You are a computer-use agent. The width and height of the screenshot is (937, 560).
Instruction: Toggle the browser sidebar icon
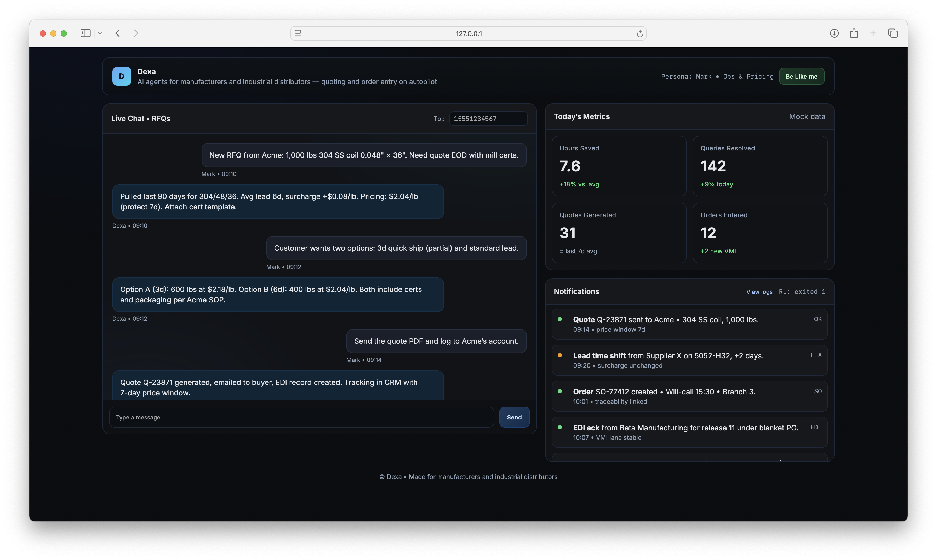pos(85,33)
